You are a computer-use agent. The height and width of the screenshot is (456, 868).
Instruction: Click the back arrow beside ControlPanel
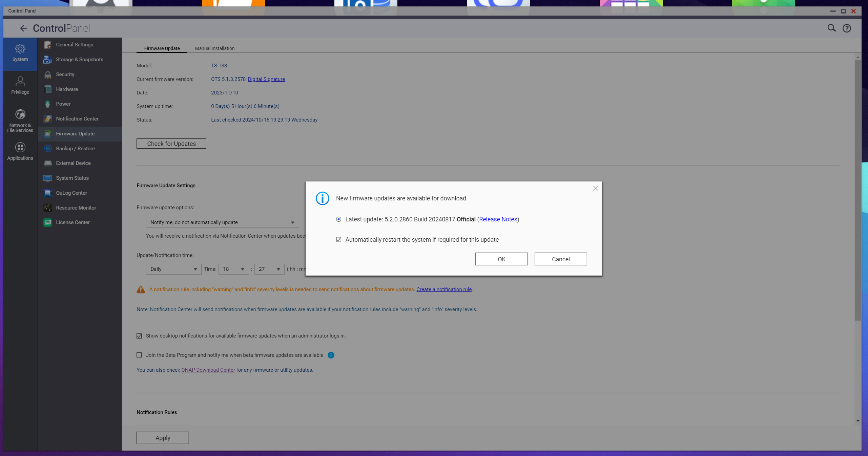[x=23, y=28]
